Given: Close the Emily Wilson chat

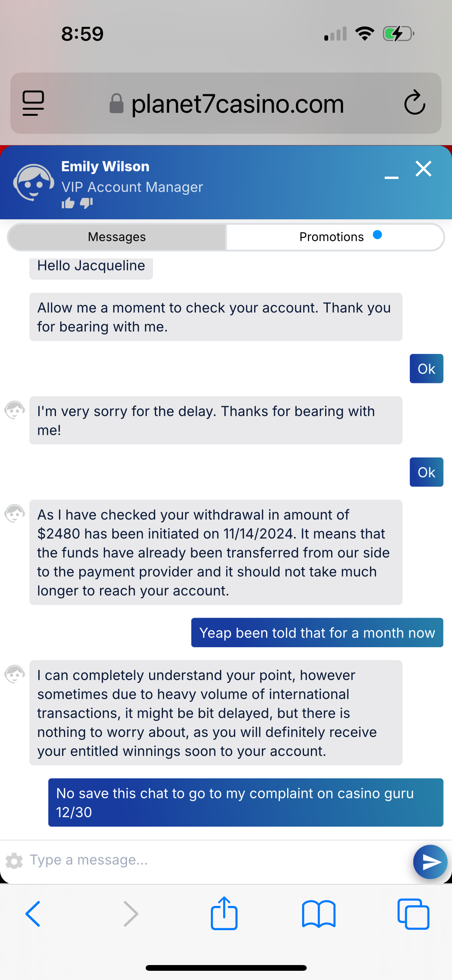Looking at the screenshot, I should 424,169.
